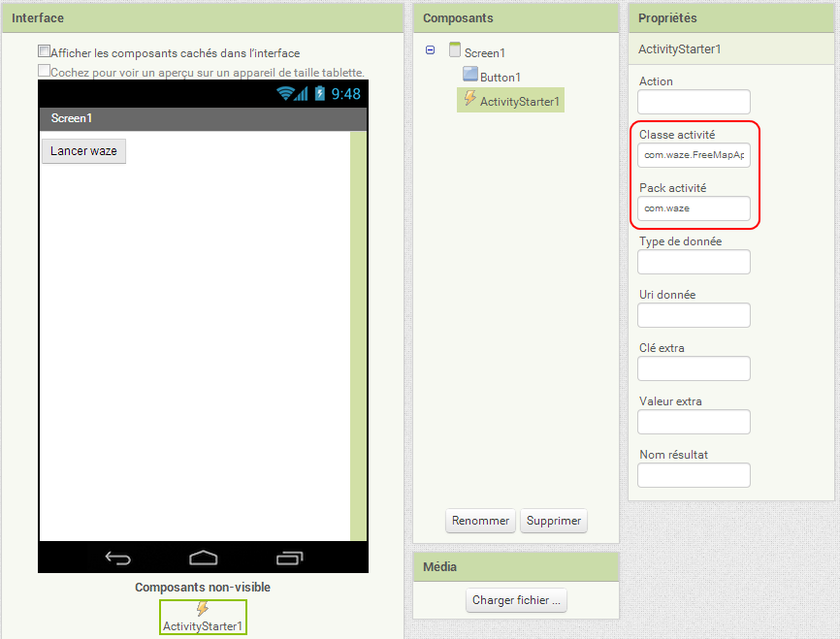Enable showing hidden components in the interface
This screenshot has width=840, height=639.
[44, 51]
